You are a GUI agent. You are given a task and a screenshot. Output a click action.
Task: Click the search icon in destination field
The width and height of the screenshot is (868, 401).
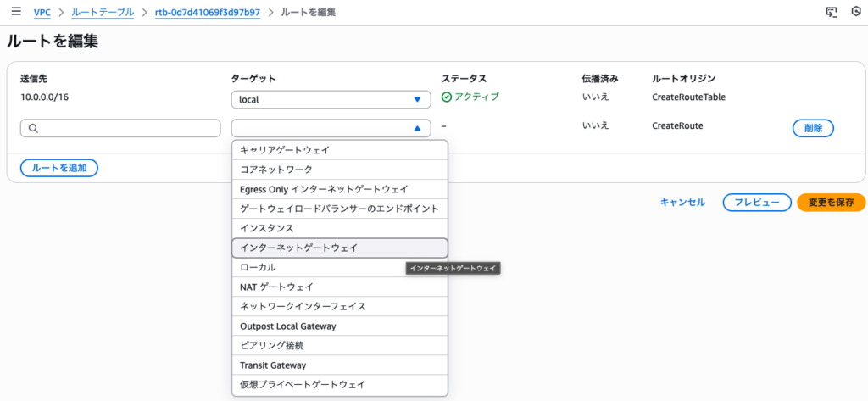(33, 129)
